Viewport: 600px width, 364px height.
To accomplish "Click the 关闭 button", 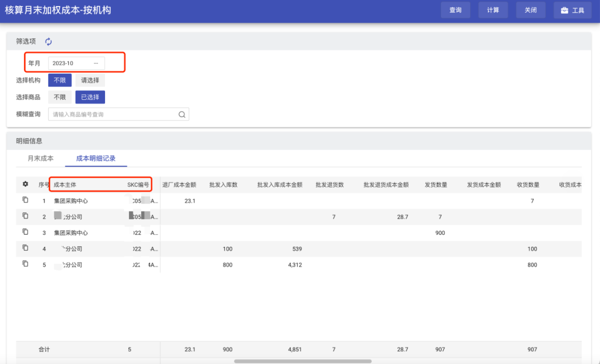I will [x=531, y=11].
